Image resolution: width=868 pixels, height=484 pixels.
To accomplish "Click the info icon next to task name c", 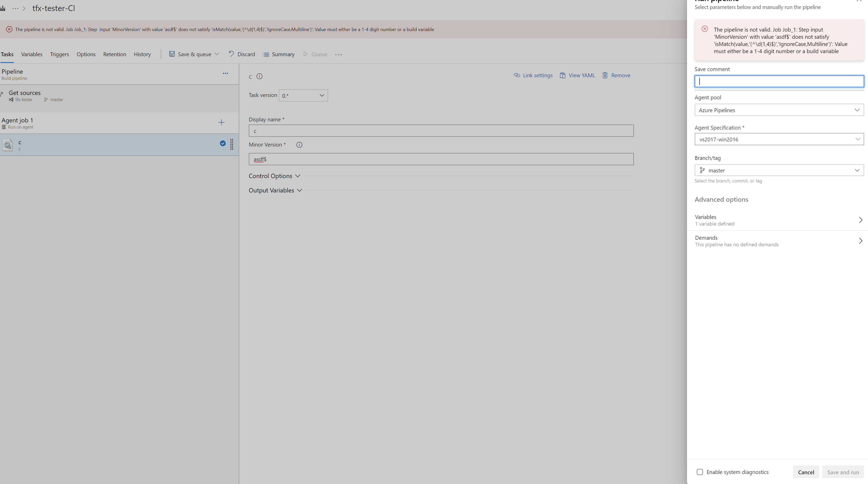I will coord(260,76).
